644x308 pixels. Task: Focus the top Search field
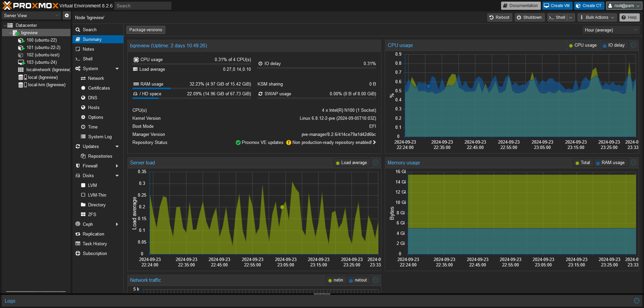point(143,6)
